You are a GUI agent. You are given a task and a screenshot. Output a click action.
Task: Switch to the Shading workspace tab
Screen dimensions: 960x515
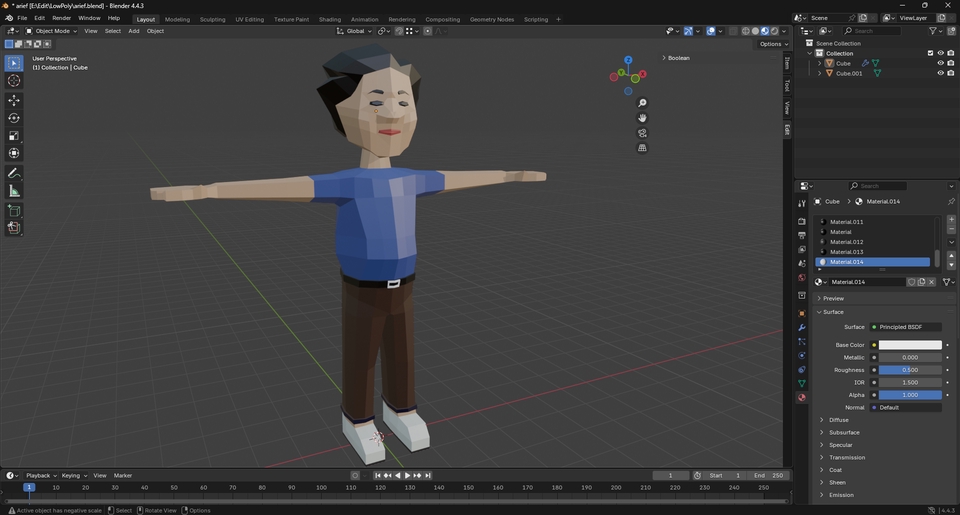(x=329, y=20)
